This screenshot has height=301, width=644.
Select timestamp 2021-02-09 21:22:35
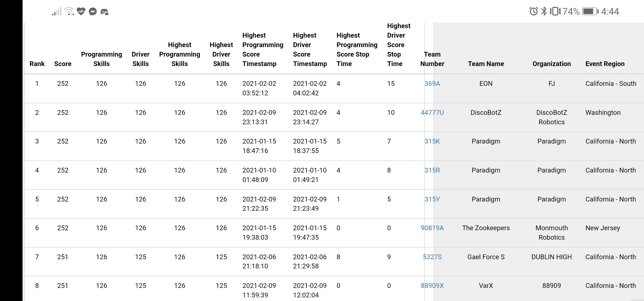click(259, 204)
